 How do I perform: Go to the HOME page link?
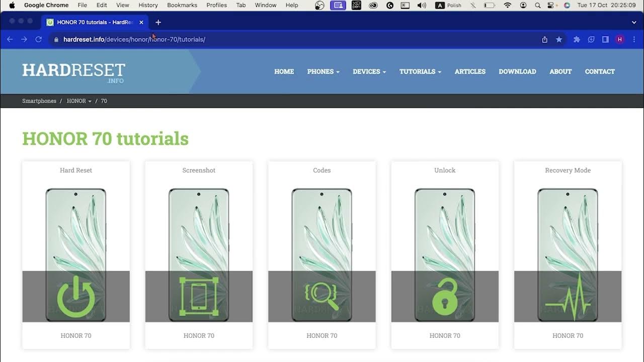click(284, 71)
